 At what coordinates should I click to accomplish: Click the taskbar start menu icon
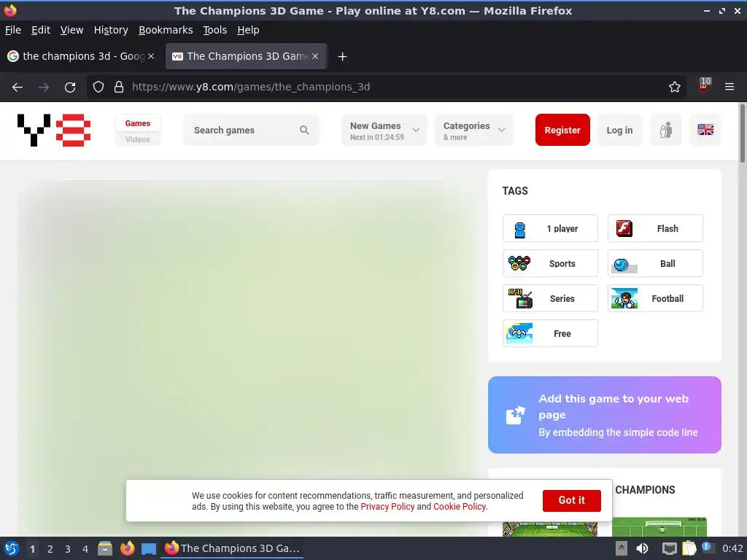coord(11,548)
